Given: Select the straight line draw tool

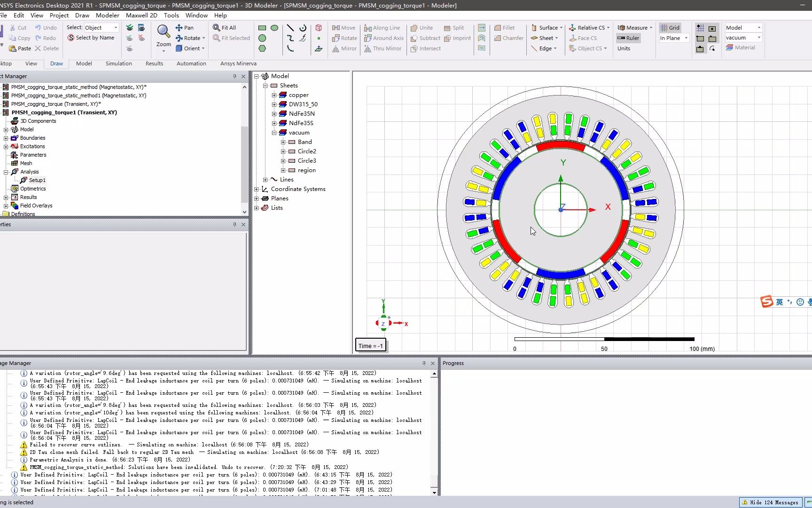Looking at the screenshot, I should point(290,28).
